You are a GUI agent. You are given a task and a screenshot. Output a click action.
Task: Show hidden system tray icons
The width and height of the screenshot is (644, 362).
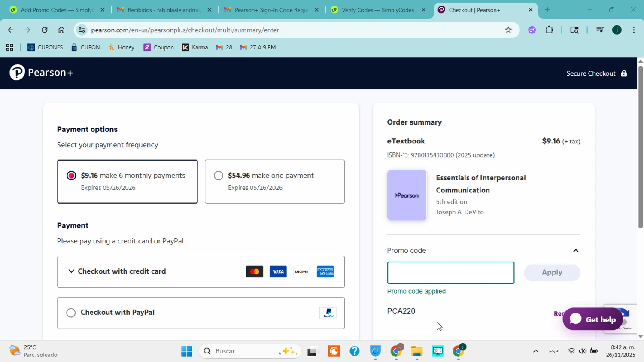tap(535, 351)
